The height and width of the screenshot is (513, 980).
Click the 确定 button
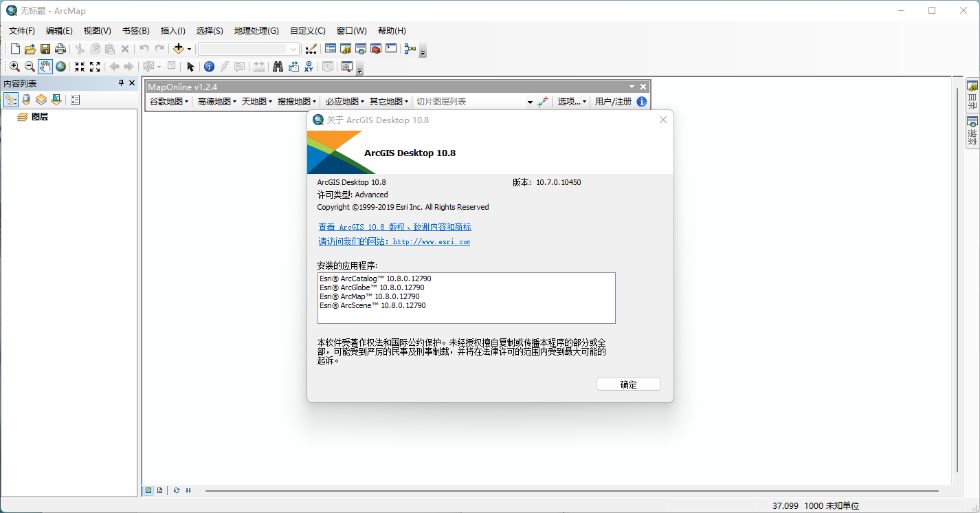[628, 384]
